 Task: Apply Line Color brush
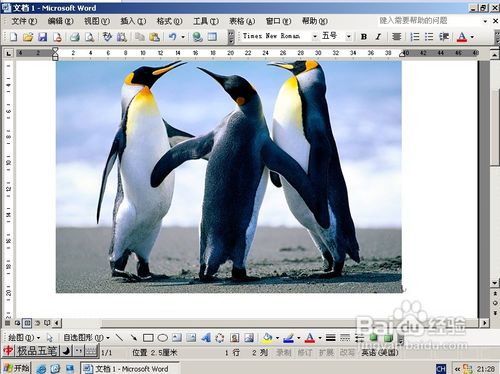288,338
